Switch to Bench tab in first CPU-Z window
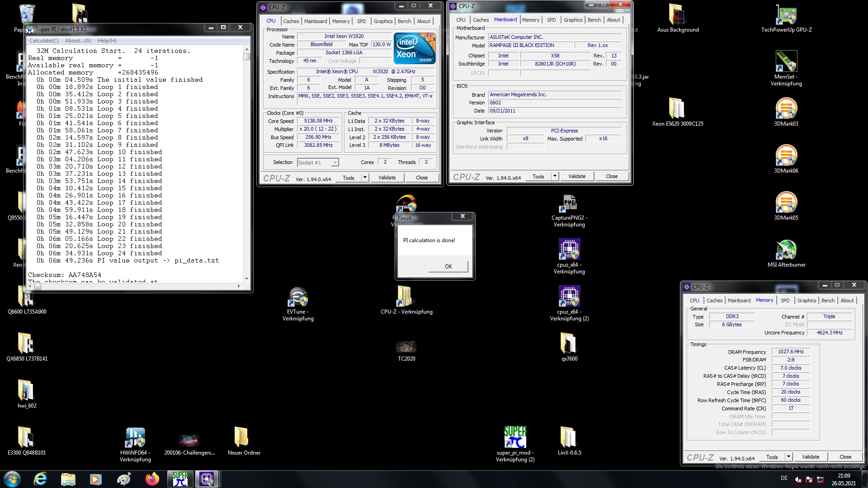Image resolution: width=868 pixels, height=488 pixels. [404, 21]
